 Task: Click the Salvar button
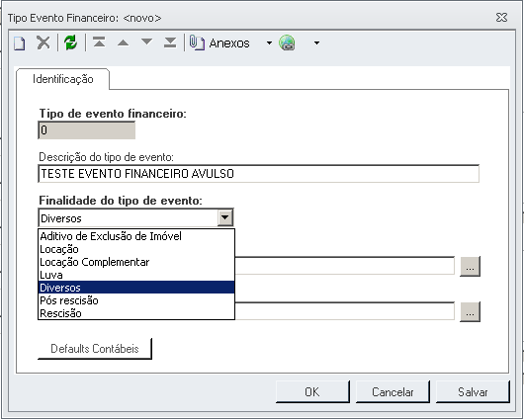[473, 392]
